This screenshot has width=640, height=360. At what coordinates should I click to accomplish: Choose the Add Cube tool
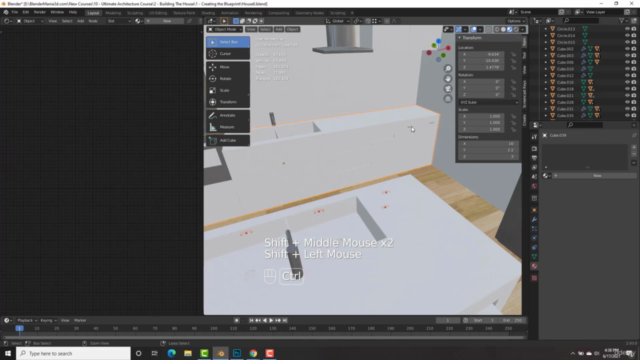click(228, 140)
